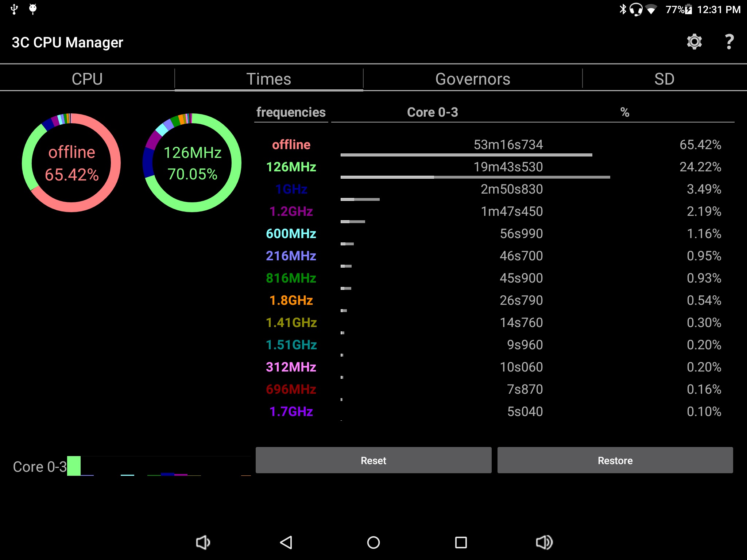
Task: Tap the battery charging icon
Action: click(x=688, y=9)
